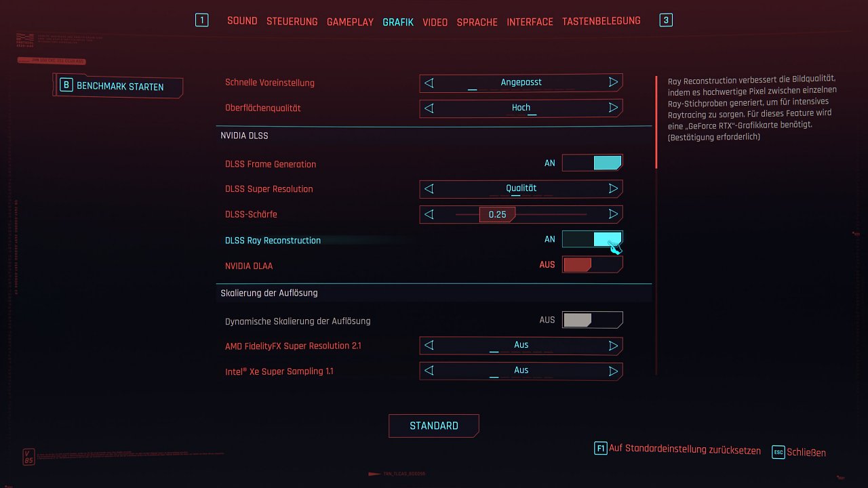Image resolution: width=868 pixels, height=488 pixels.
Task: Click Auf Standardeinstellung zurücksetzen
Action: [x=685, y=449]
